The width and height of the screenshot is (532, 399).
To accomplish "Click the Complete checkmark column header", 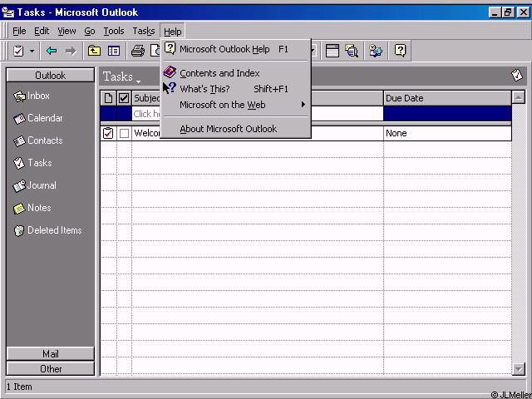I will (124, 98).
